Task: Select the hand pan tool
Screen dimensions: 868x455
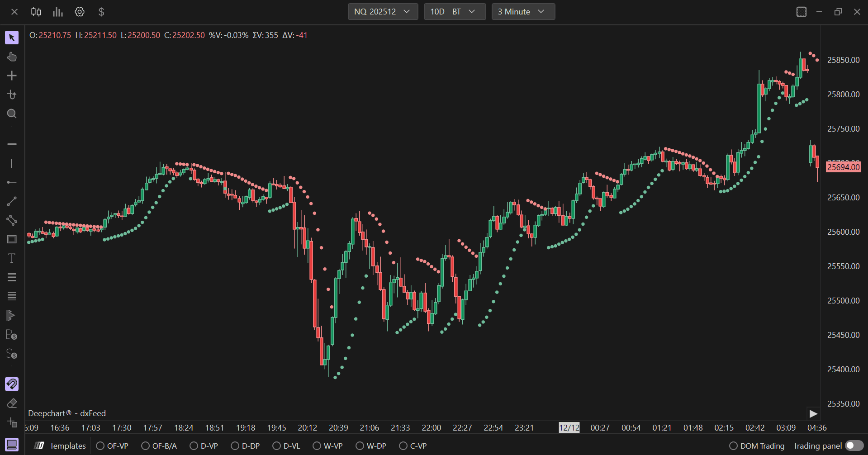Action: pos(12,57)
